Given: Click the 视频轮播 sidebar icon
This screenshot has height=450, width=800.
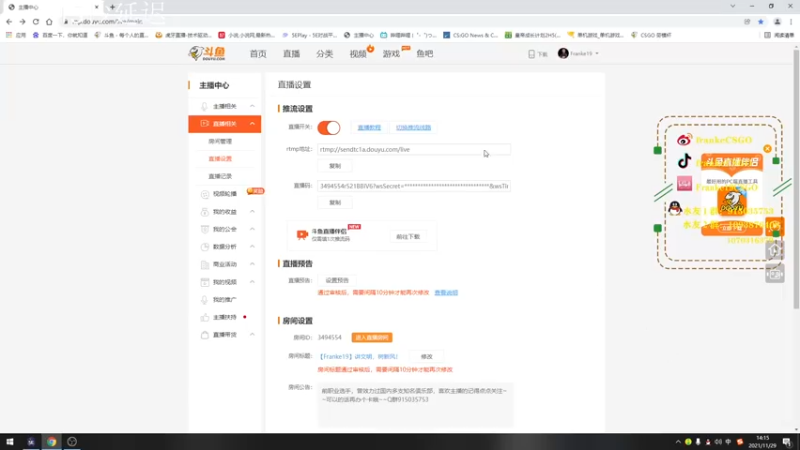Looking at the screenshot, I should click(205, 194).
